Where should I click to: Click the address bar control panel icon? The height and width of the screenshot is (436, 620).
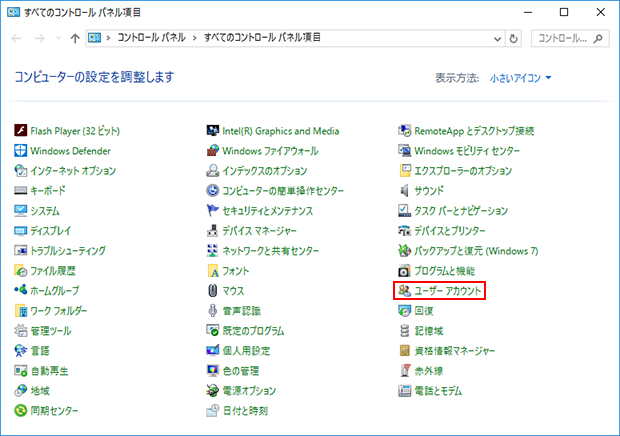(x=94, y=38)
